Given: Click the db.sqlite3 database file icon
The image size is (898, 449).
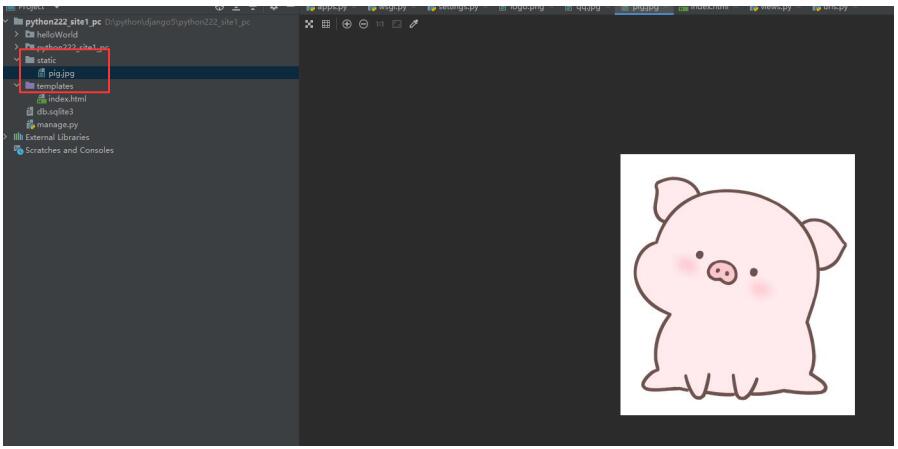Looking at the screenshot, I should pos(31,112).
